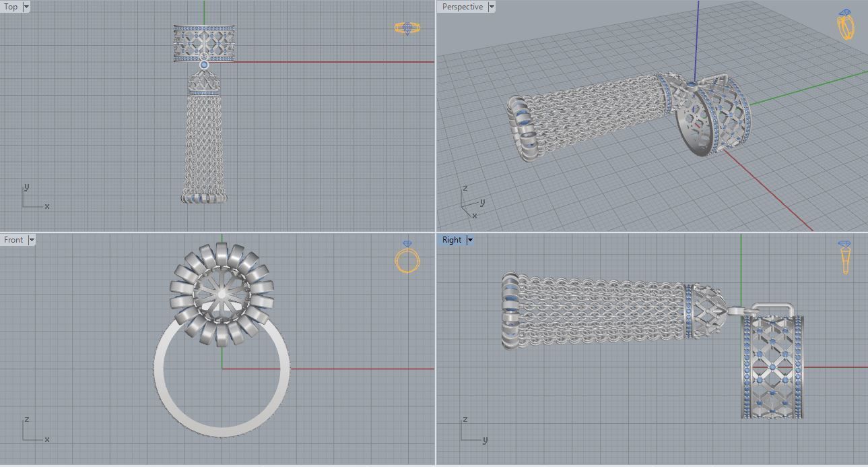868x467 pixels.
Task: Select the chain tassel in Perspective viewport
Action: [x=586, y=118]
